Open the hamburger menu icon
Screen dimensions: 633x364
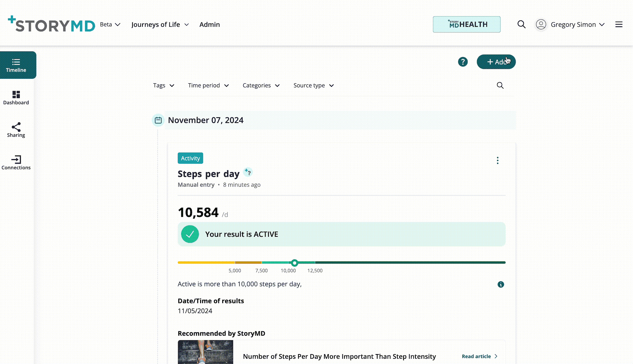click(618, 24)
